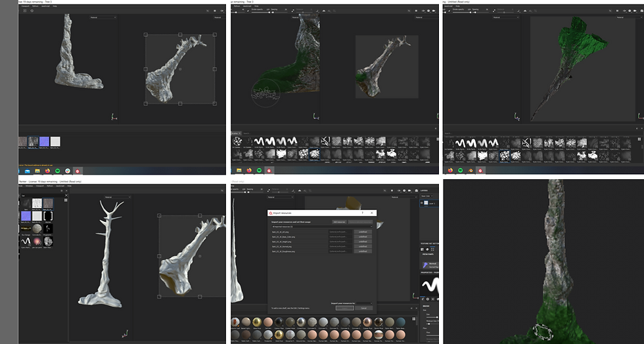Screen dimensions: 644x344
Task: Select the Bark Base_Color.png row text
Action: point(283,237)
